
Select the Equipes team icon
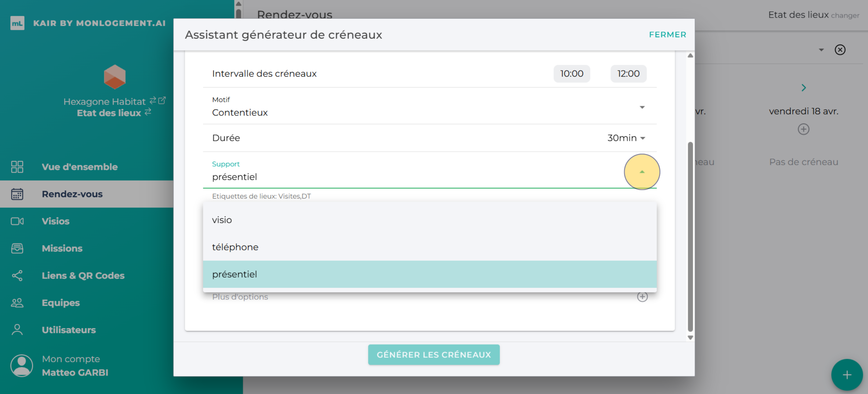[17, 303]
